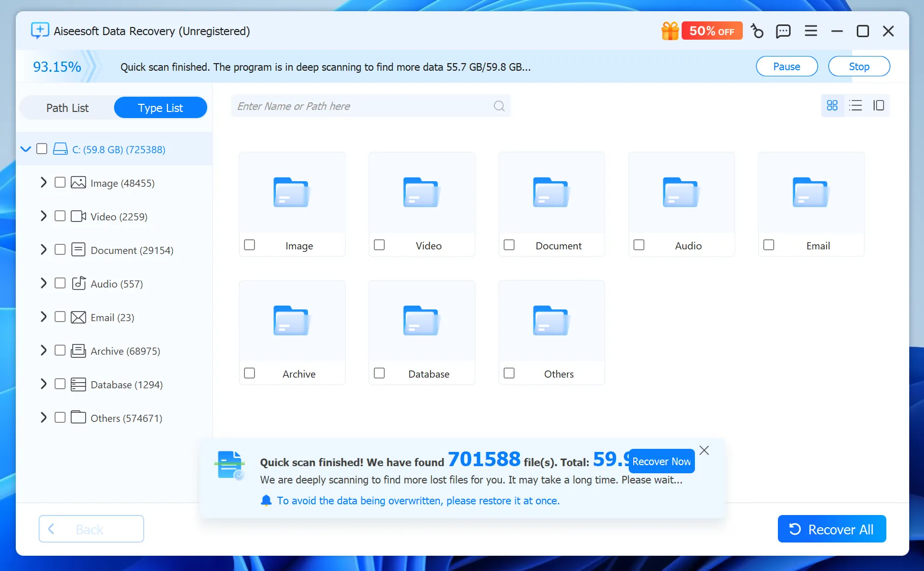Open the Image folder thumbnail
The height and width of the screenshot is (571, 924).
pos(291,192)
